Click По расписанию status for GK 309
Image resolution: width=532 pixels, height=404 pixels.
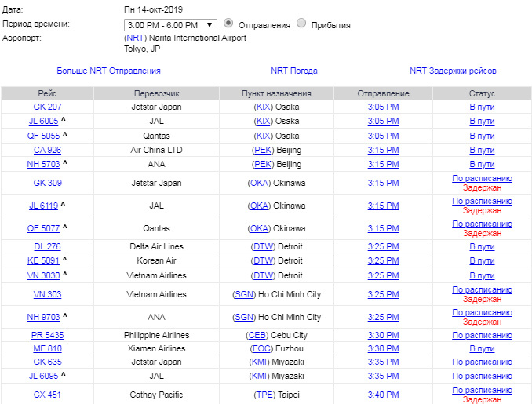pos(482,178)
